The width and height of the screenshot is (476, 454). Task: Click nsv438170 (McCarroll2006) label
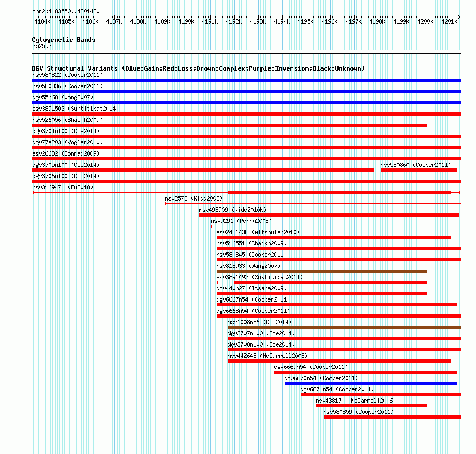pos(356,401)
